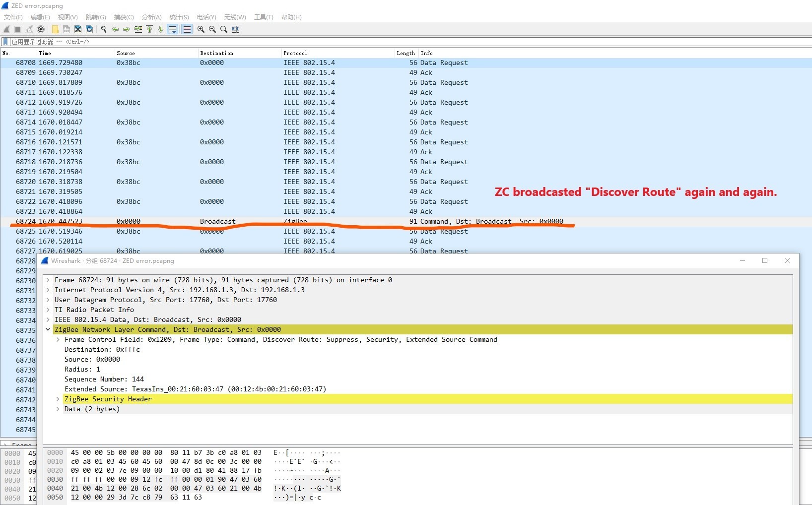812x505 pixels.
Task: Open the 捕获(C) menu
Action: pos(124,17)
